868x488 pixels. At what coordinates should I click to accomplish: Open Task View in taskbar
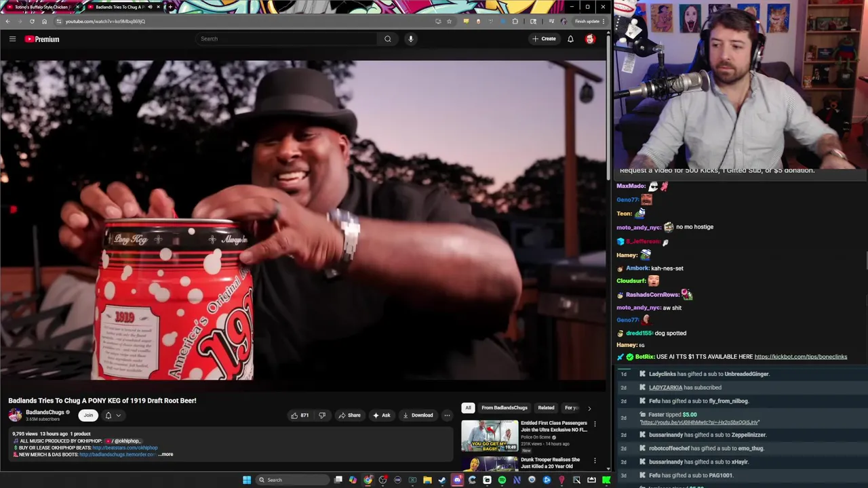(x=338, y=480)
